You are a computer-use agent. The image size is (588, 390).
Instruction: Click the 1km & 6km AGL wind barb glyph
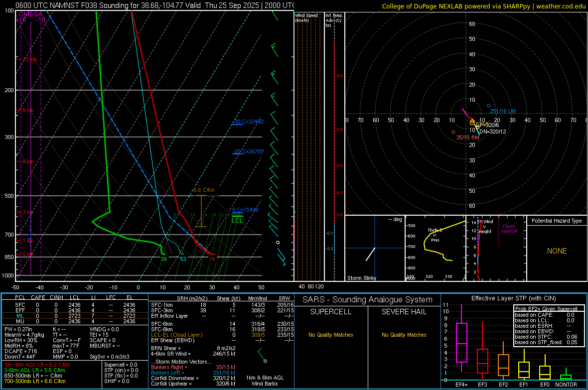pos(262,356)
